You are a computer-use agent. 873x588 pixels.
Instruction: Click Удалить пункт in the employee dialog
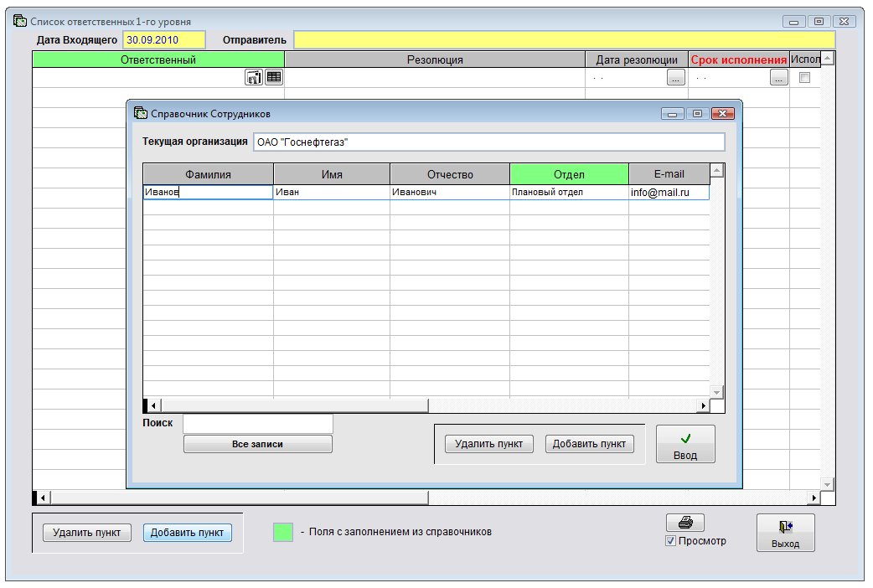pyautogui.click(x=489, y=444)
